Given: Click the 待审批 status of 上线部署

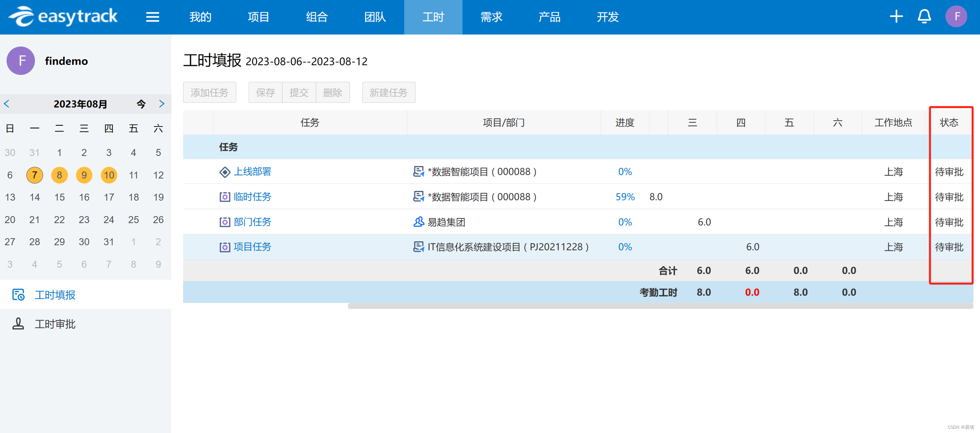Looking at the screenshot, I should click(x=949, y=171).
